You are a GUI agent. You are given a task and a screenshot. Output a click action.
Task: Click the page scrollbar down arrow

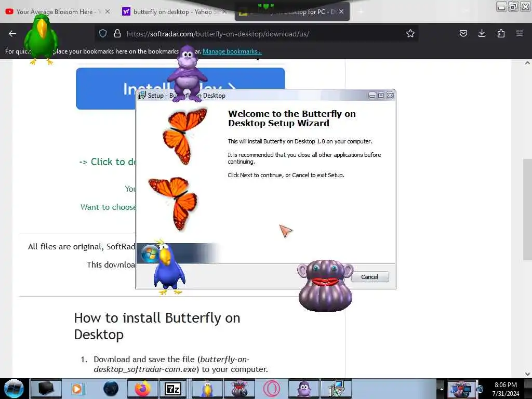point(527,374)
